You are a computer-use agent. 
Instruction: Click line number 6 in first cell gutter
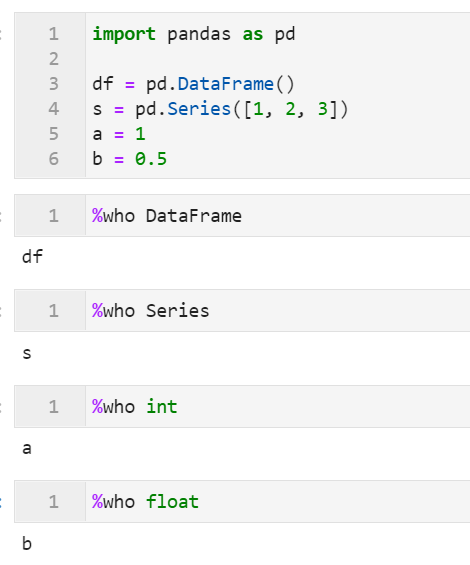54,159
